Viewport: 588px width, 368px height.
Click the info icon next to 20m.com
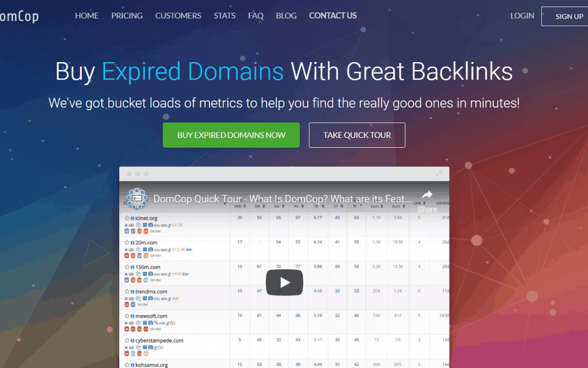pyautogui.click(x=132, y=243)
